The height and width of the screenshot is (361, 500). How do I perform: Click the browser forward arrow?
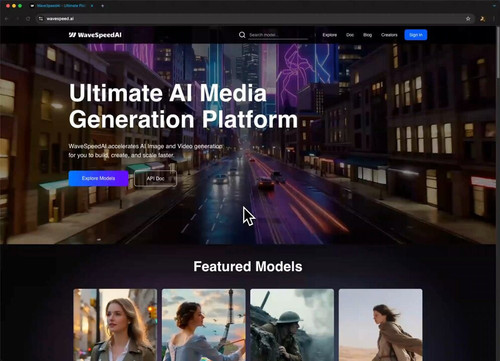[x=17, y=19]
